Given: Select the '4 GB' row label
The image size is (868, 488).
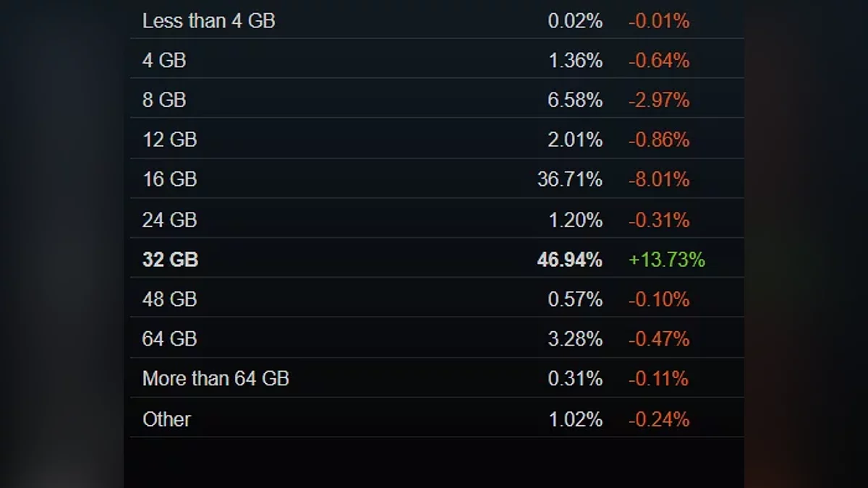Looking at the screenshot, I should tap(164, 61).
